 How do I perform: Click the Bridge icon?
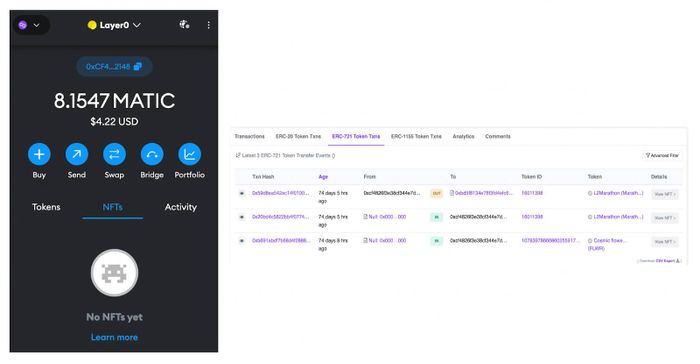(152, 154)
